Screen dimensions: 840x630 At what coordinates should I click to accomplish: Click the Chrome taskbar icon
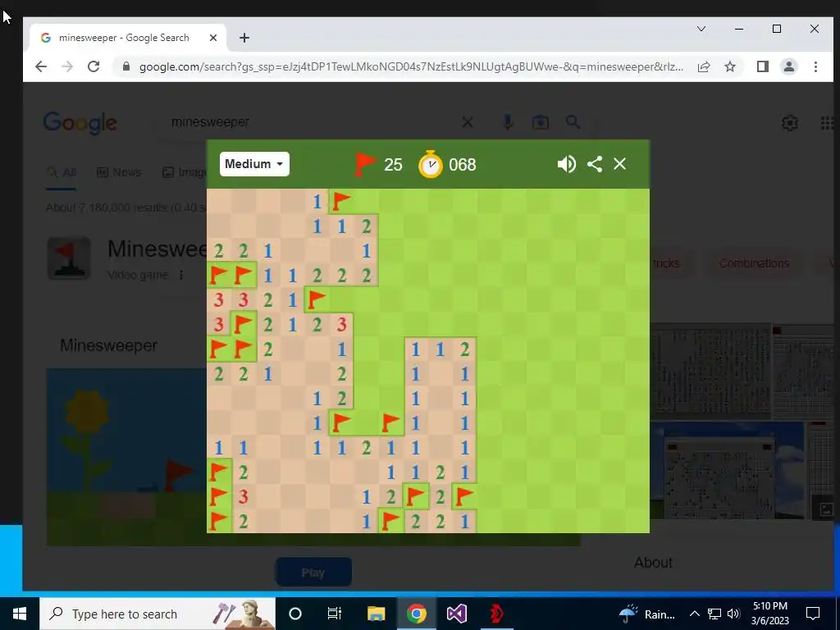(416, 614)
